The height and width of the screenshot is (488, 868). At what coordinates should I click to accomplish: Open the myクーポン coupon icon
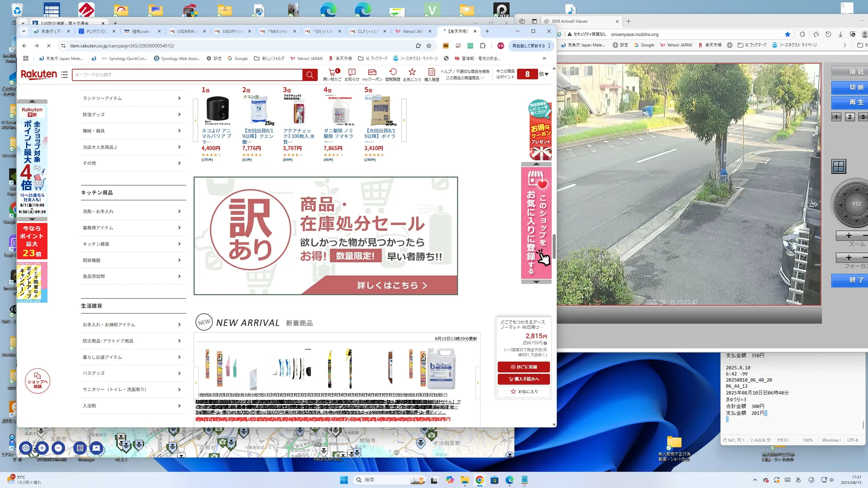372,72
